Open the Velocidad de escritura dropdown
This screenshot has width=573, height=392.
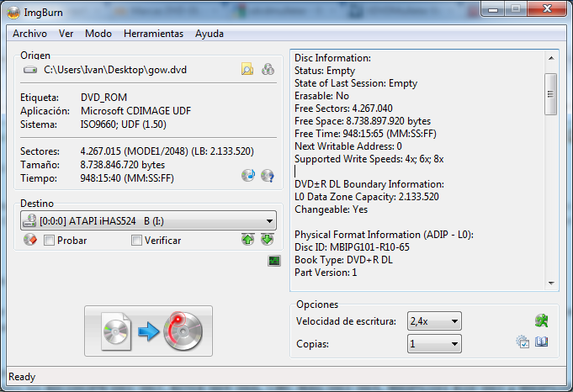[x=434, y=321]
